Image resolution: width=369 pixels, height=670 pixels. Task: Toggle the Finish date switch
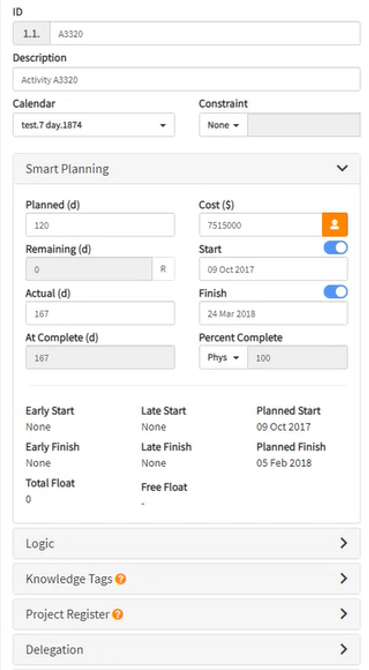coord(336,292)
